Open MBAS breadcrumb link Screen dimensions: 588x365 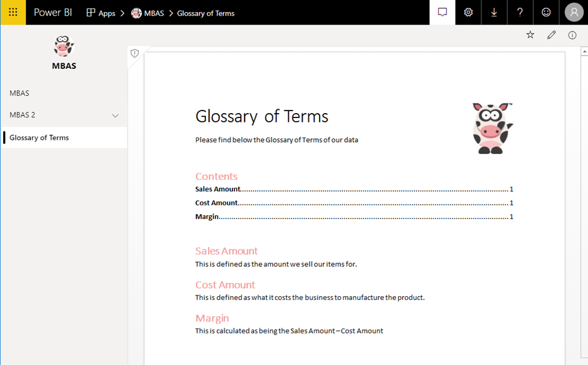point(147,13)
